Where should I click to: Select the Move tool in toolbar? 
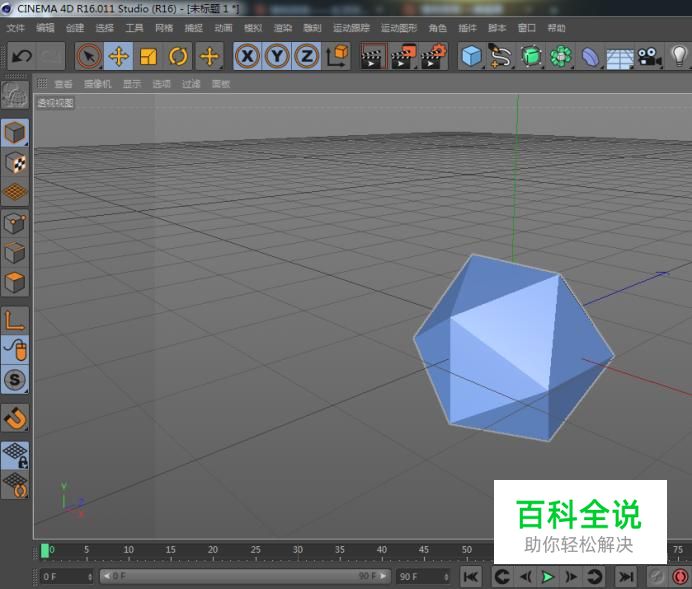pyautogui.click(x=119, y=56)
